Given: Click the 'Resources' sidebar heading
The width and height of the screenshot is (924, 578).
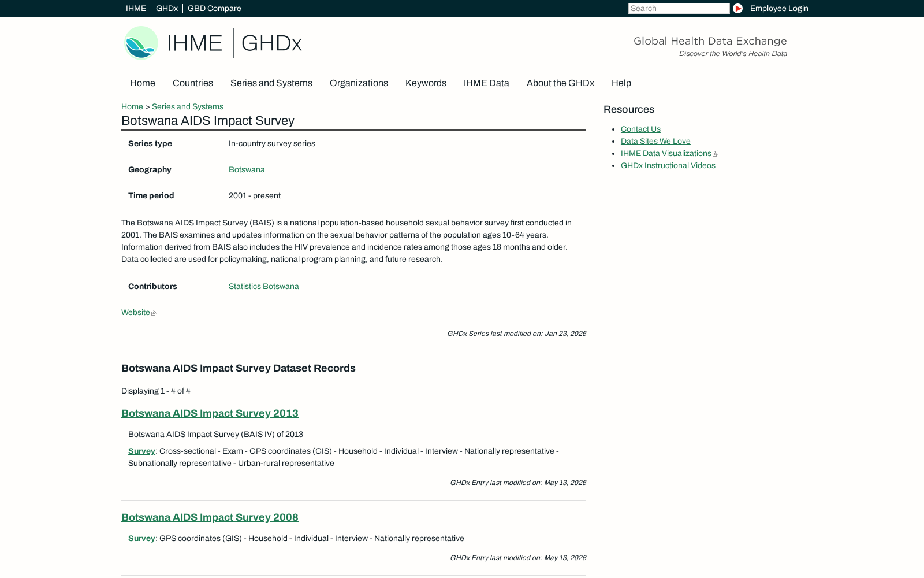Looking at the screenshot, I should click(629, 109).
